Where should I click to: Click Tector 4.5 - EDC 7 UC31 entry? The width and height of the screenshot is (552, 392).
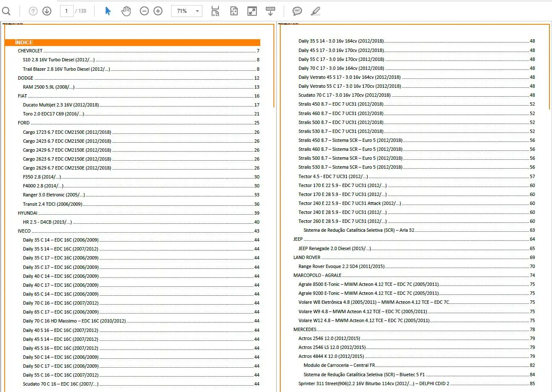coord(417,176)
